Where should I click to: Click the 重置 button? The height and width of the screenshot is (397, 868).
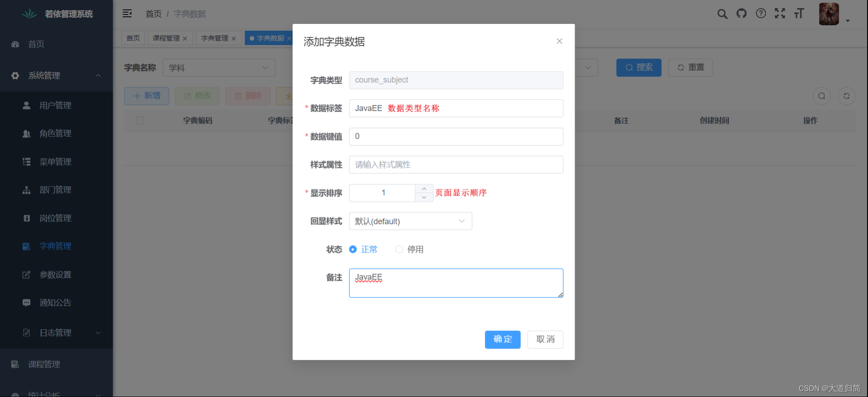691,67
